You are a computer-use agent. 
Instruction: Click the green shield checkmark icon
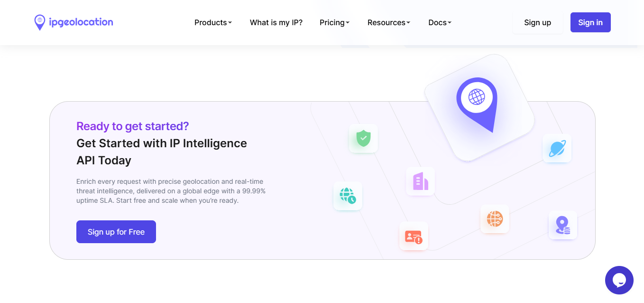coord(363,139)
